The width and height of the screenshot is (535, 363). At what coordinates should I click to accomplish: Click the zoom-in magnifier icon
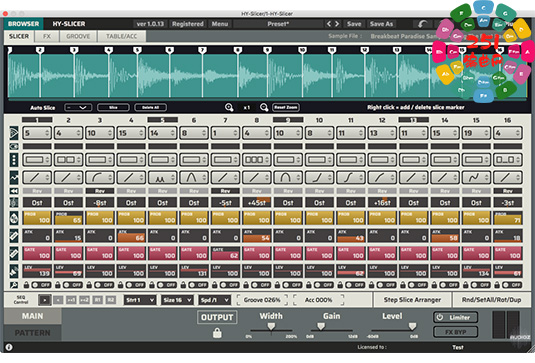point(229,107)
